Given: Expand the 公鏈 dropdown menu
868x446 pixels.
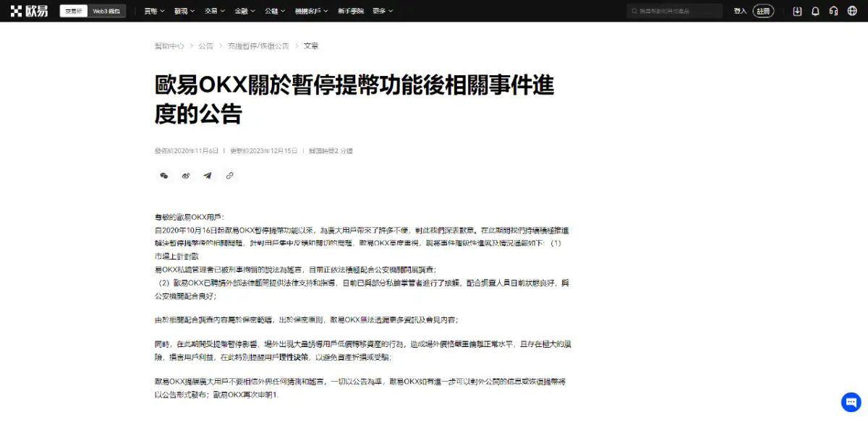Looking at the screenshot, I should click(x=275, y=11).
